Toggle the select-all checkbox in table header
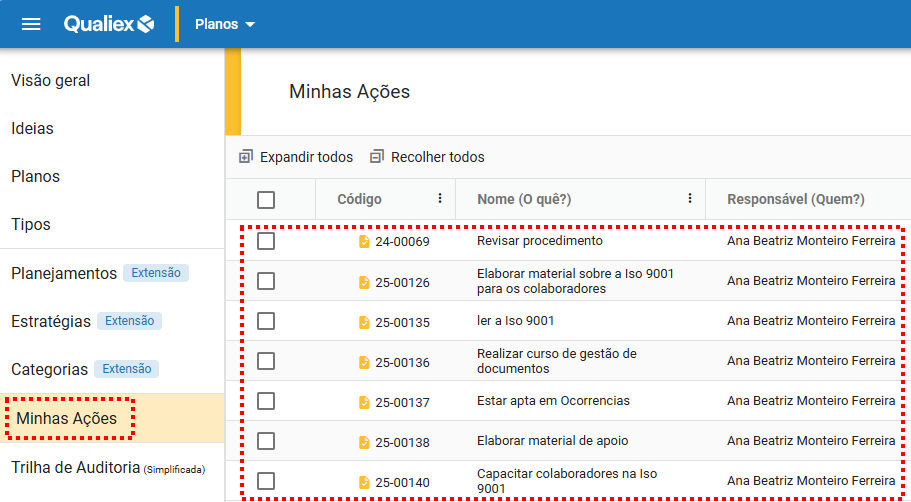Screen dimensions: 911x502 pos(266,200)
